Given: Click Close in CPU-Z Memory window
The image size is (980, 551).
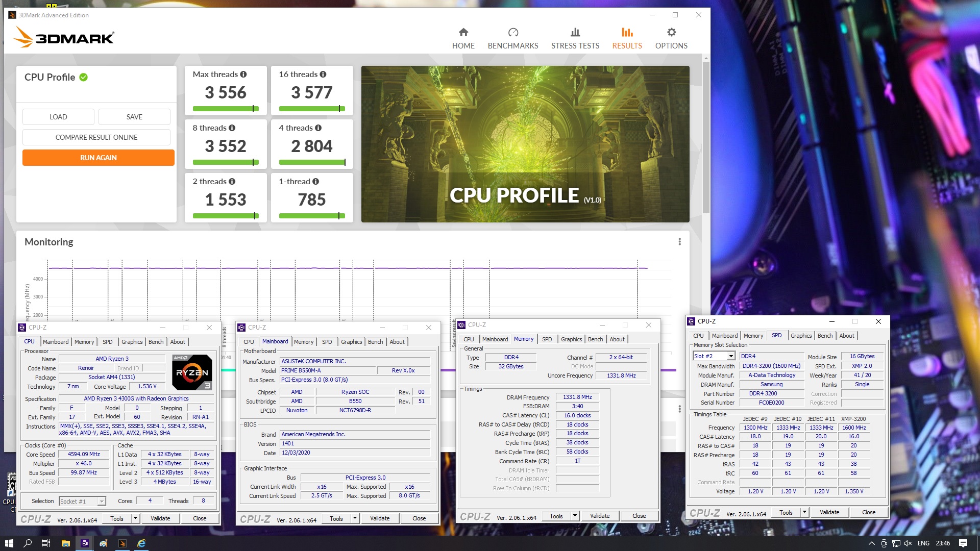Looking at the screenshot, I should (639, 516).
